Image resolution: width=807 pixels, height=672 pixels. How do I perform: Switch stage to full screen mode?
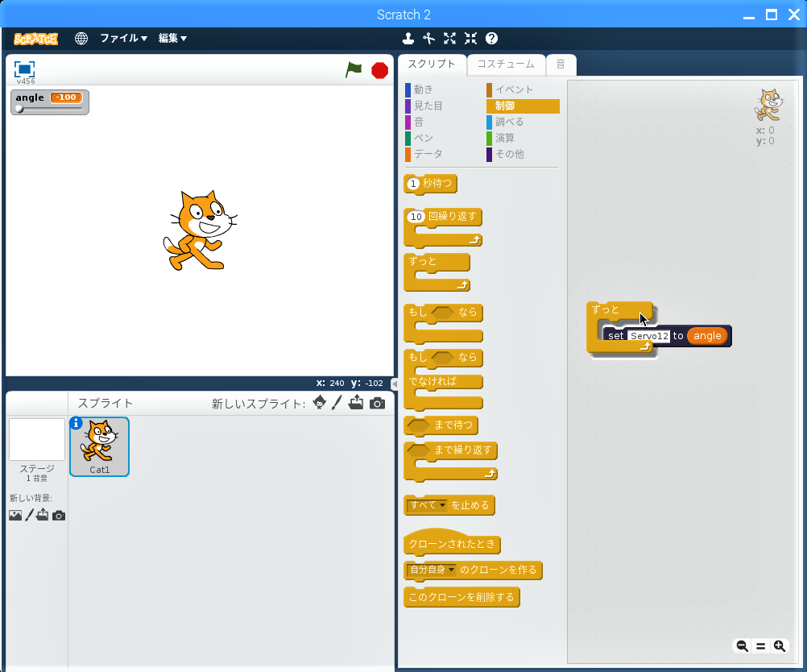24,69
